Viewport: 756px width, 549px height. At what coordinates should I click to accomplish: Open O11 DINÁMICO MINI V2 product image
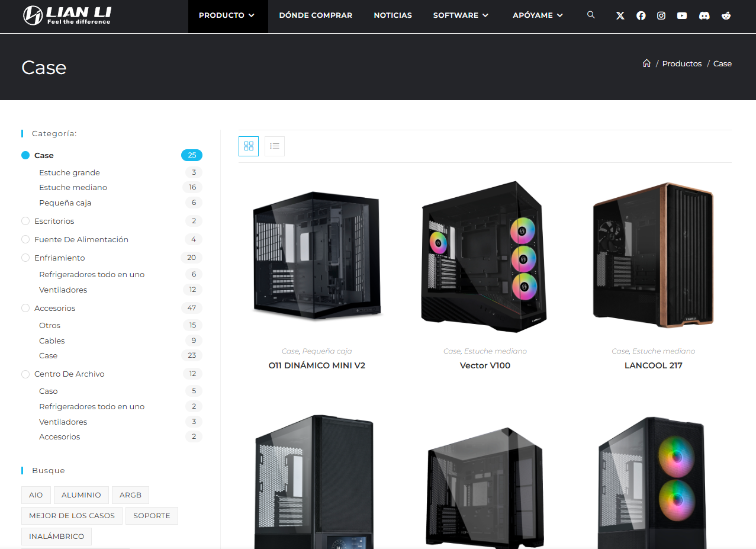pyautogui.click(x=317, y=255)
